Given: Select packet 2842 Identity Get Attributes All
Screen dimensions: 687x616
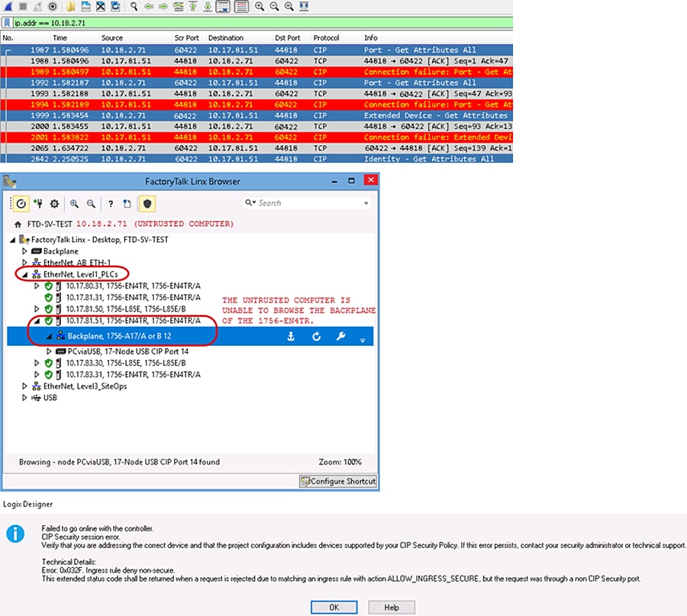Looking at the screenshot, I should [256, 159].
